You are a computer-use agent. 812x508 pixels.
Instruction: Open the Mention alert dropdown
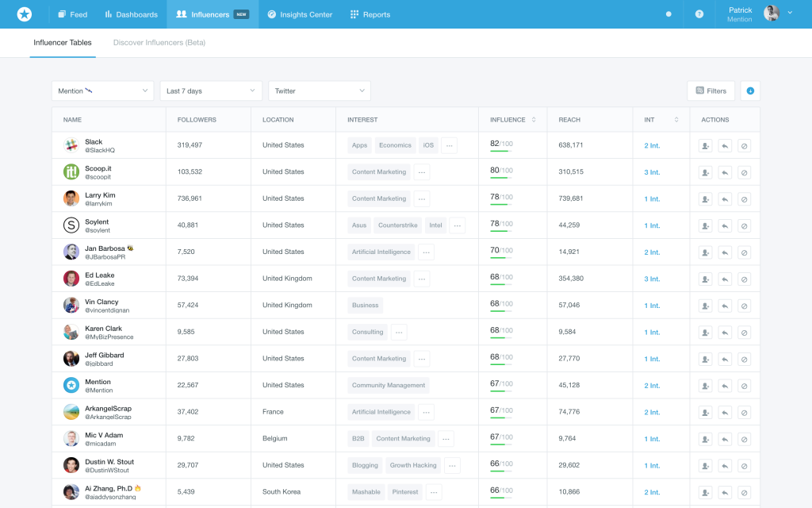[x=102, y=90]
